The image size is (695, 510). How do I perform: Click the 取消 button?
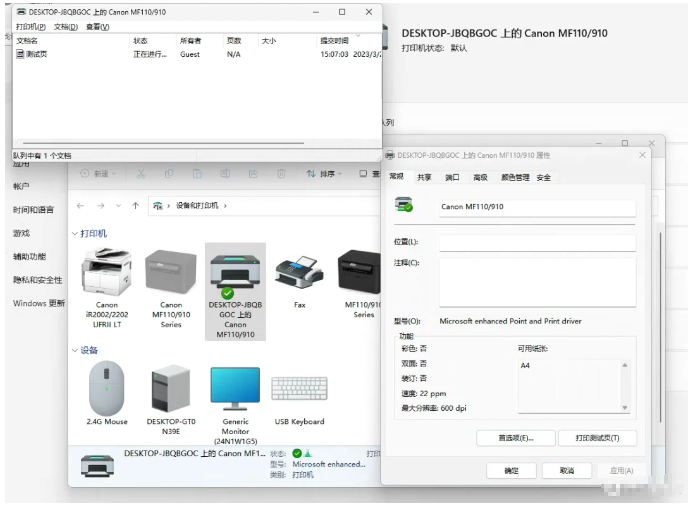coord(567,471)
